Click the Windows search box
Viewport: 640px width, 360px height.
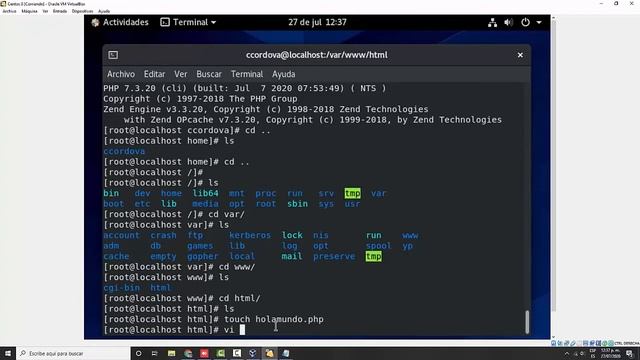click(x=73, y=353)
